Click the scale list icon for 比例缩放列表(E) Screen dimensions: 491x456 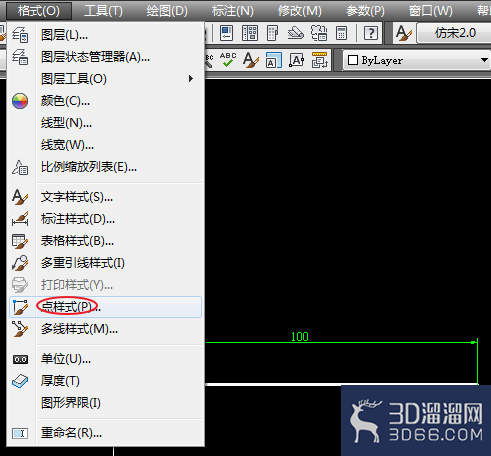pyautogui.click(x=20, y=167)
